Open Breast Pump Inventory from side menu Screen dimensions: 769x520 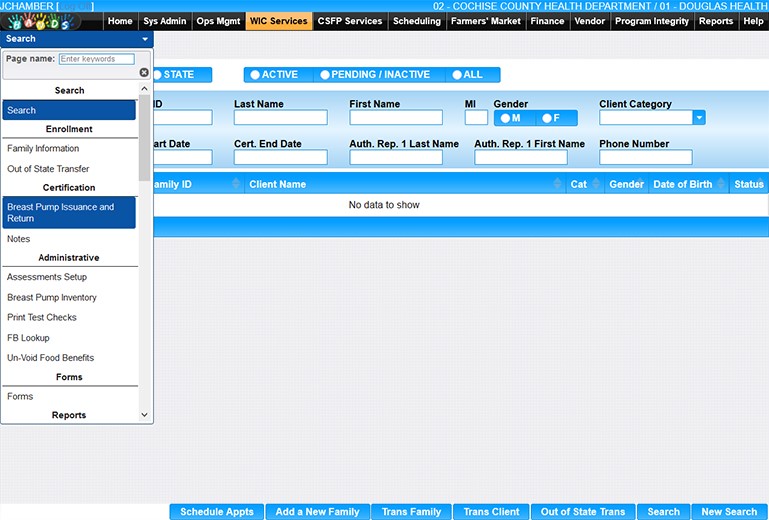pos(52,298)
